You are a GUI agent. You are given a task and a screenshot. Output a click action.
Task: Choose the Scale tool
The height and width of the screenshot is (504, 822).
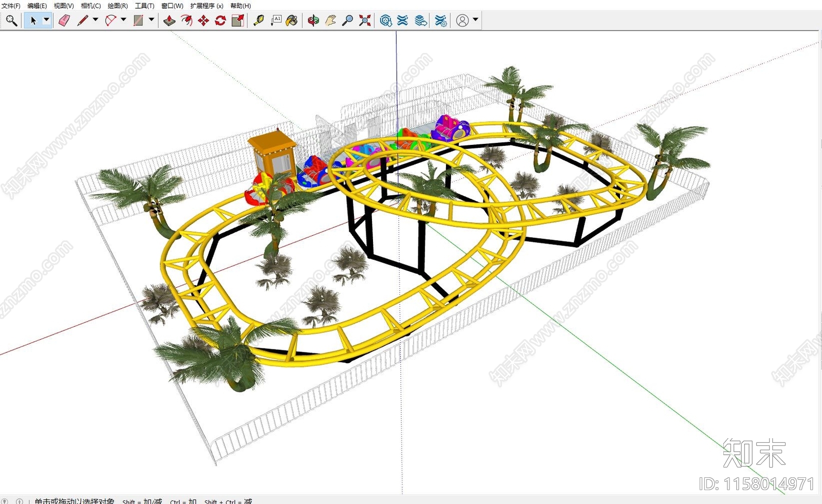coord(237,21)
